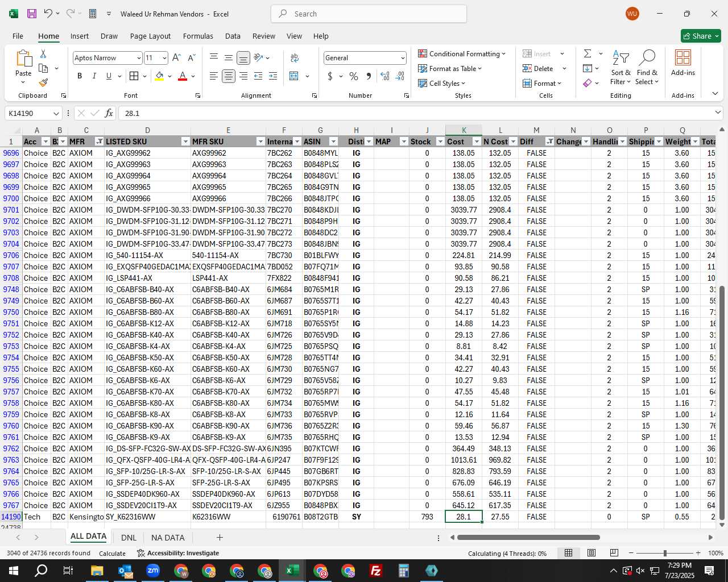728x582 pixels.
Task: Open the LISTED SKU column filter dropdown
Action: pyautogui.click(x=185, y=142)
